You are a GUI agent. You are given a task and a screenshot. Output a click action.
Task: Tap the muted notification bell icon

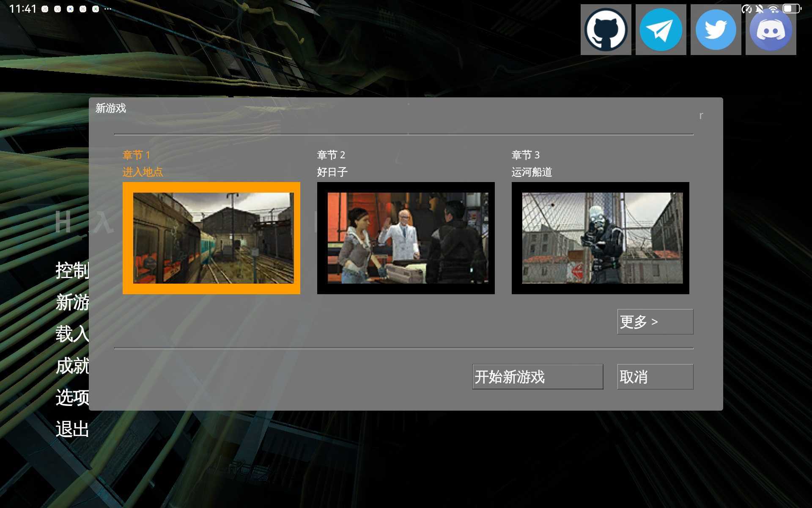[760, 8]
